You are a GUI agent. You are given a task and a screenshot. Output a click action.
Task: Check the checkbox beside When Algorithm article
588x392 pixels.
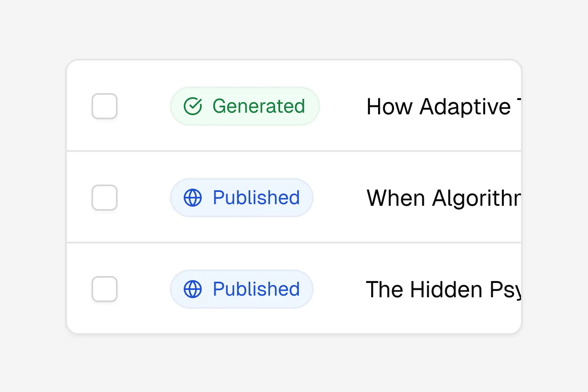(105, 198)
